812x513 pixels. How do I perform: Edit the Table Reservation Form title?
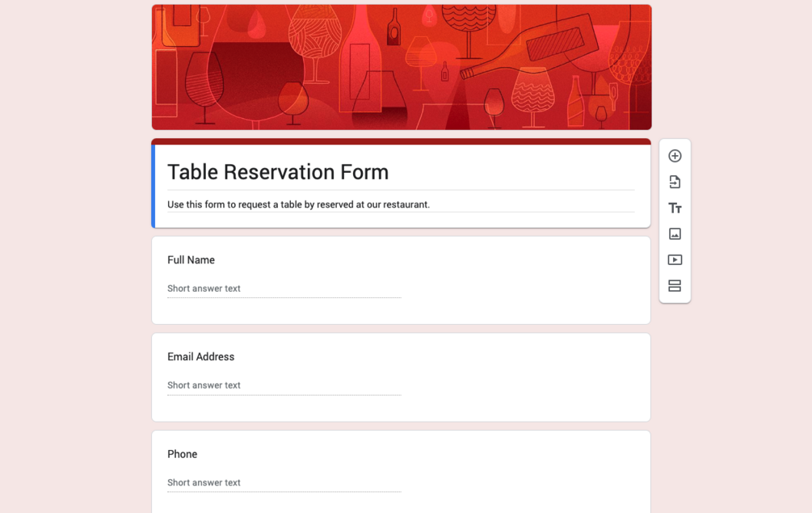[278, 172]
